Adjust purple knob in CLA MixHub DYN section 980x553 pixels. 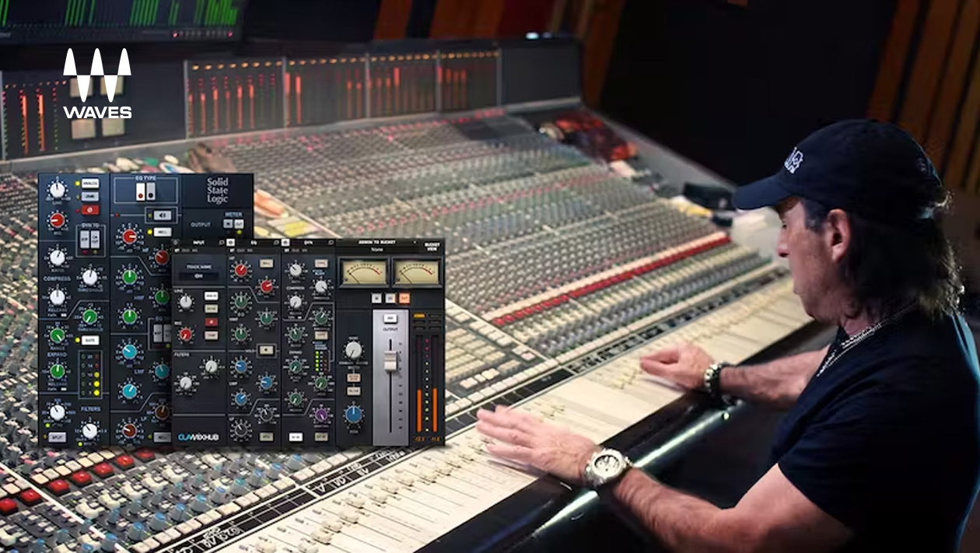tap(321, 414)
